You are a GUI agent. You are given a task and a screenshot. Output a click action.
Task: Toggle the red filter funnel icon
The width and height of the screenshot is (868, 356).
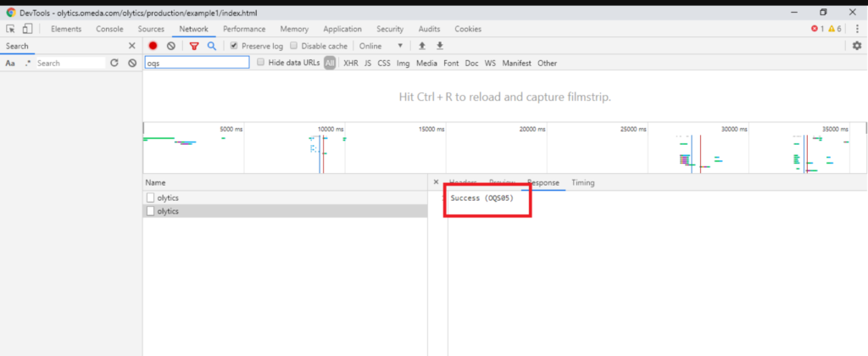tap(194, 46)
